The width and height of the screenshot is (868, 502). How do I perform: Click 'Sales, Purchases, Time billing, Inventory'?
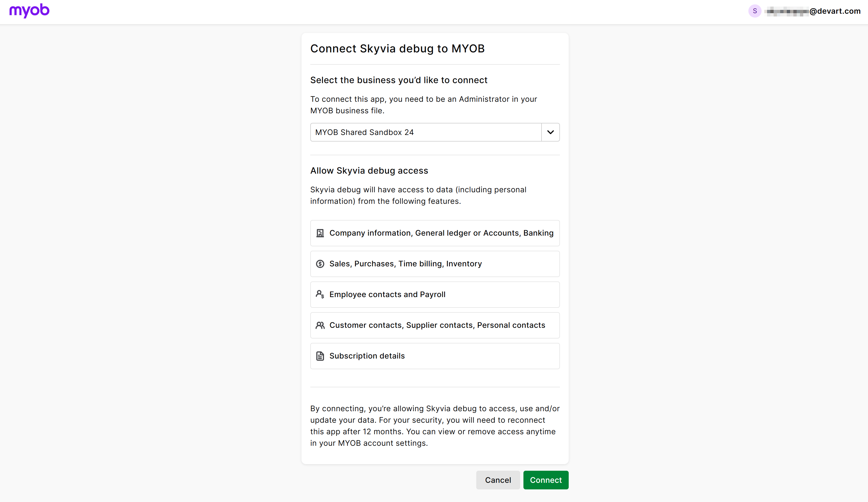coord(405,264)
